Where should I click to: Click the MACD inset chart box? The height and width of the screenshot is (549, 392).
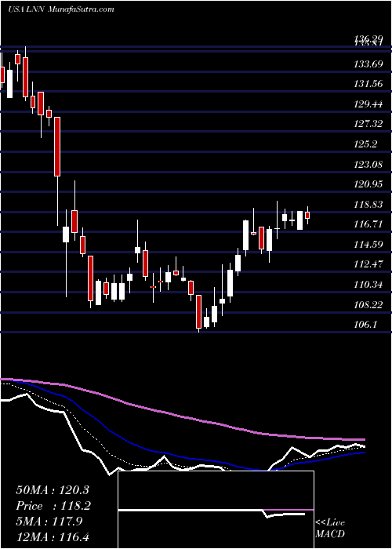pos(216,510)
